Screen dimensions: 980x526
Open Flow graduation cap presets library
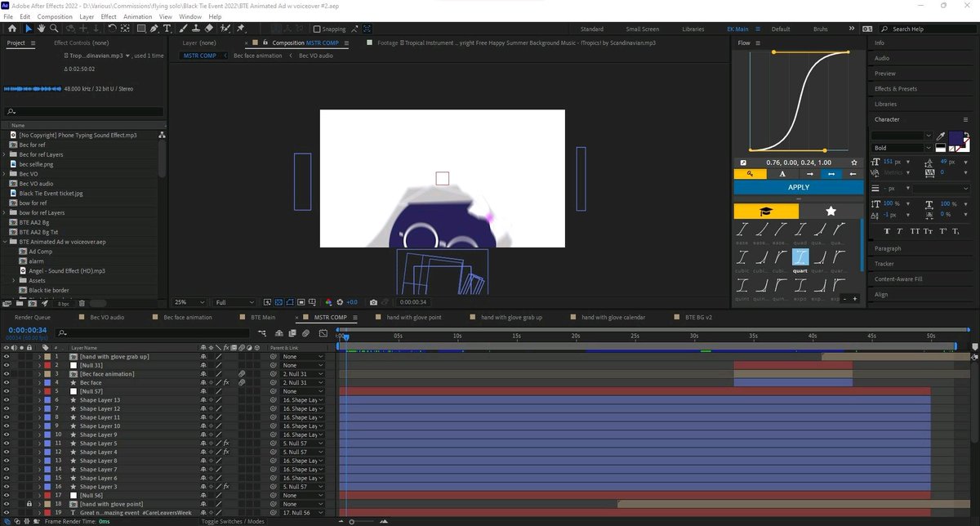click(x=766, y=211)
